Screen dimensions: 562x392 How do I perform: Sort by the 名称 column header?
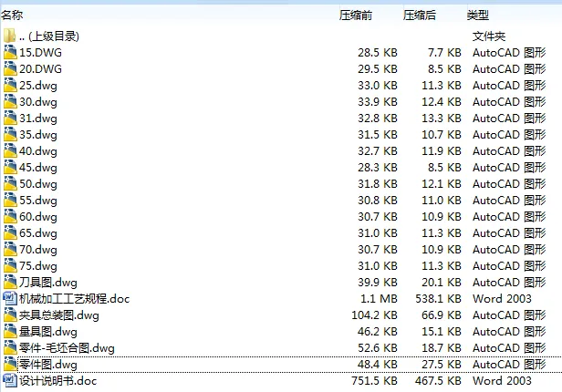click(12, 15)
